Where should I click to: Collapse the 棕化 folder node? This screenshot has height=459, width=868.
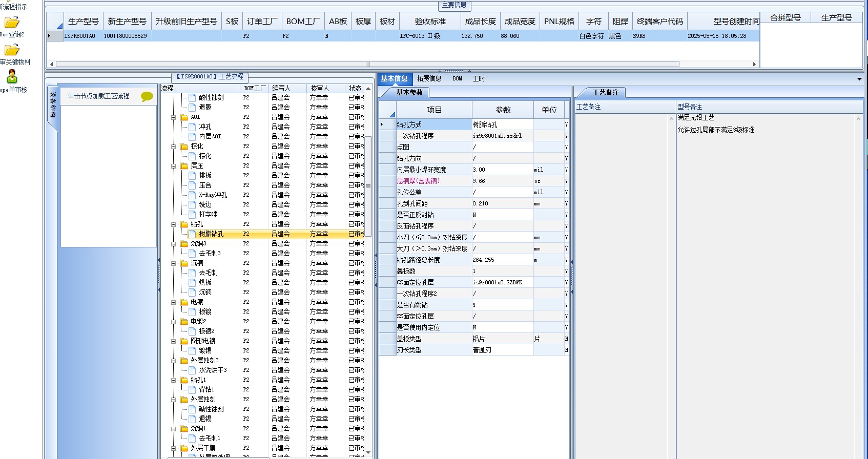click(x=174, y=147)
